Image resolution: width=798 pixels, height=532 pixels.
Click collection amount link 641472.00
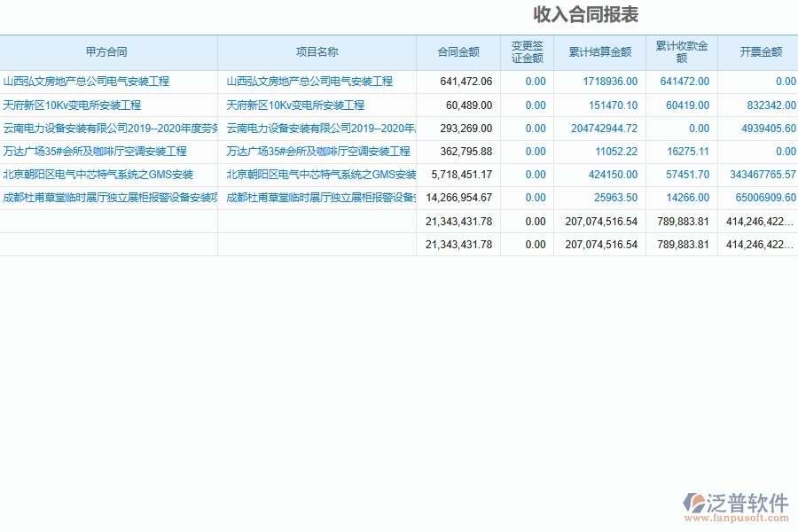(685, 82)
